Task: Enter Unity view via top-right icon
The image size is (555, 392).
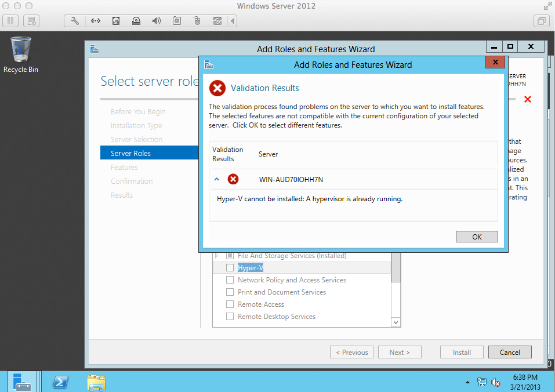Action: 541,21
